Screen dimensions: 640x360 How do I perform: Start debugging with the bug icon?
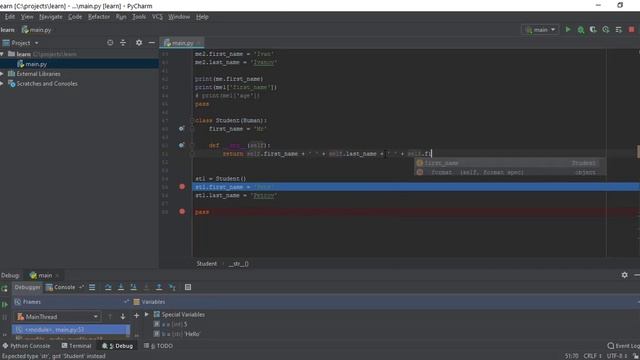(580, 29)
